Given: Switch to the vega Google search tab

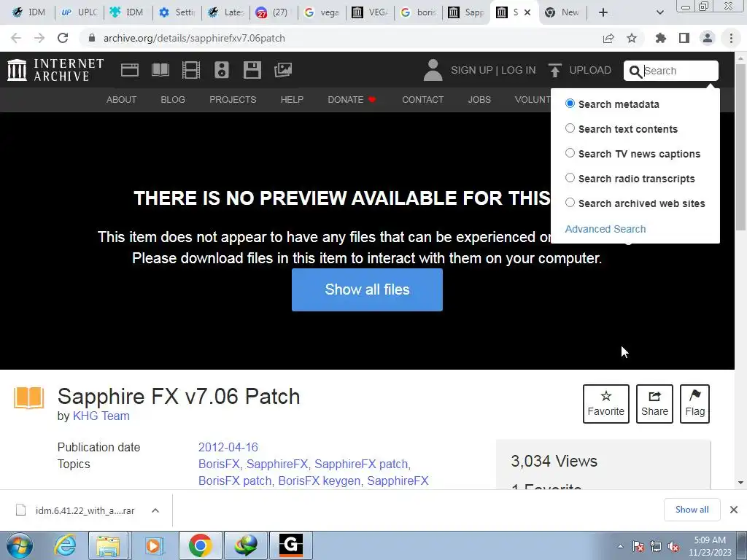Looking at the screenshot, I should tap(322, 12).
